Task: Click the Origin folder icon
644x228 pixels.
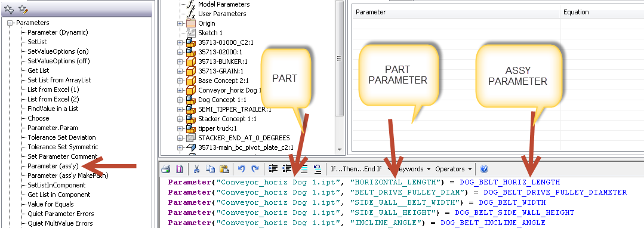Action: 190,23
